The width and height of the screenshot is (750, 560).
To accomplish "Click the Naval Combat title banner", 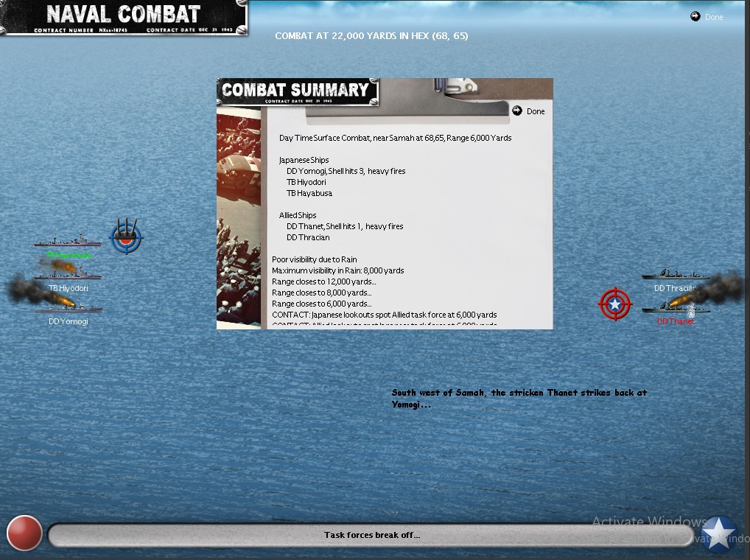I will 124,18.
